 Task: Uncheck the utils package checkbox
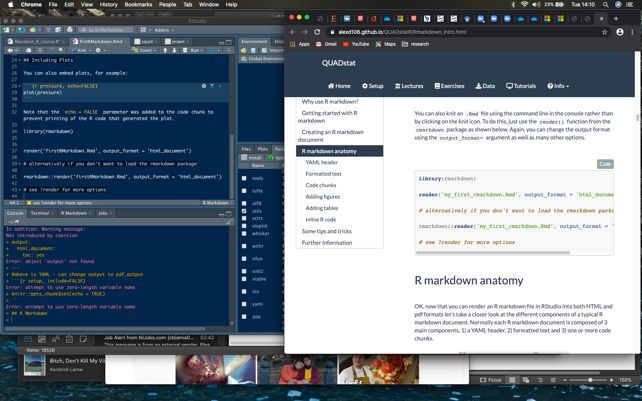tap(244, 211)
